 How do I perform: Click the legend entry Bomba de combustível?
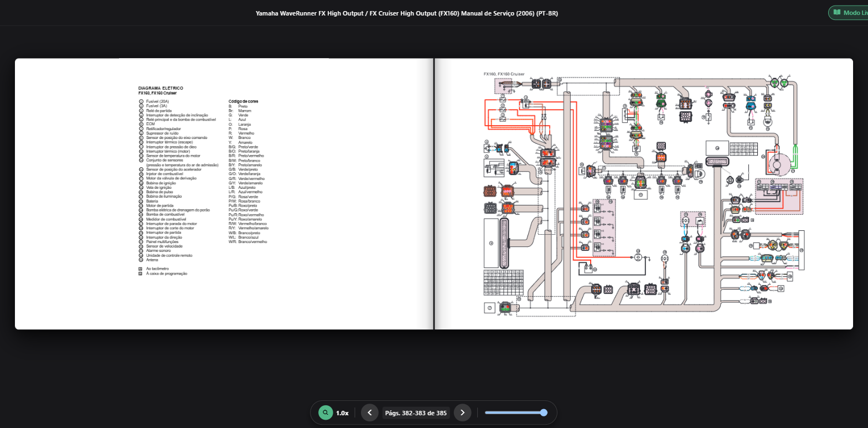[166, 214]
